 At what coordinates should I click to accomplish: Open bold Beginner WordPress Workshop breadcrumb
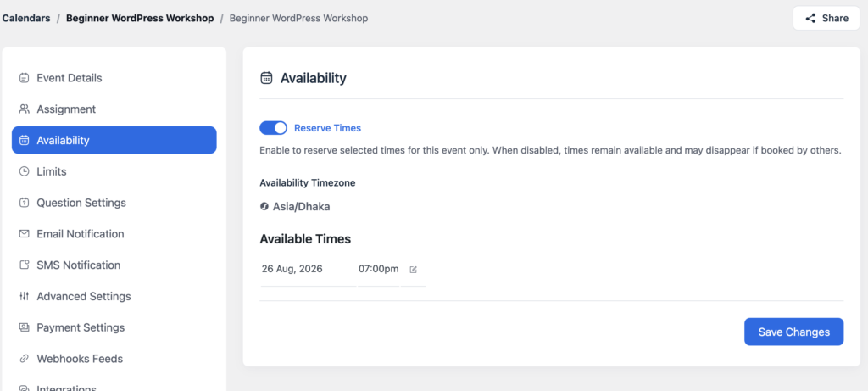(140, 19)
